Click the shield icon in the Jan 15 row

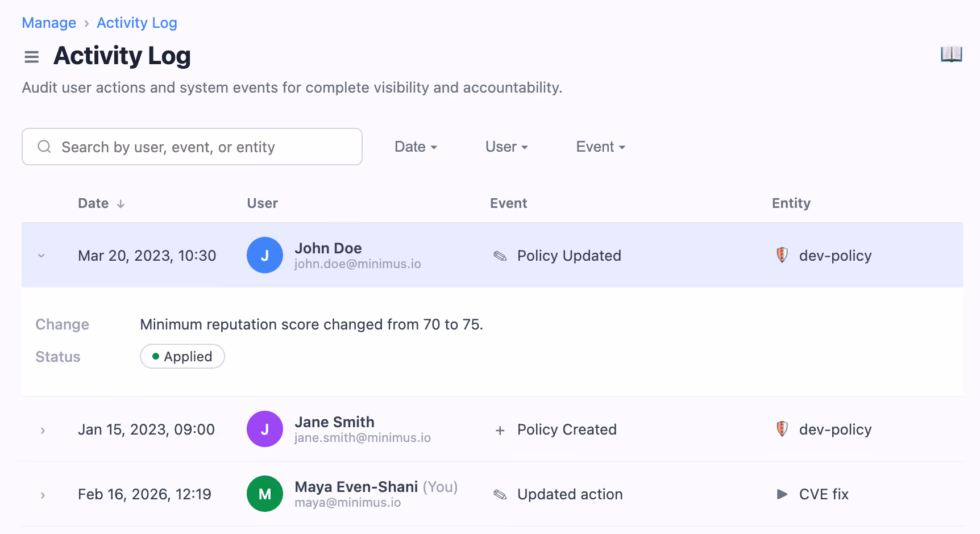782,429
